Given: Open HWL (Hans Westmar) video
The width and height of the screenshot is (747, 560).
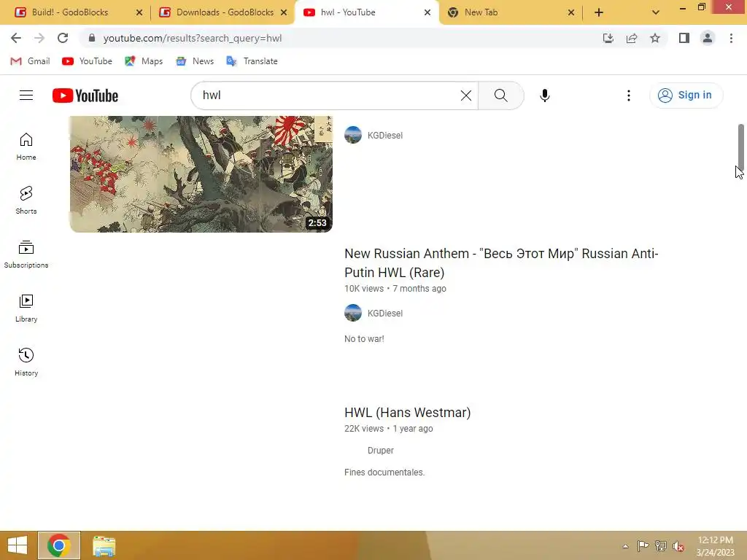Looking at the screenshot, I should [x=407, y=413].
